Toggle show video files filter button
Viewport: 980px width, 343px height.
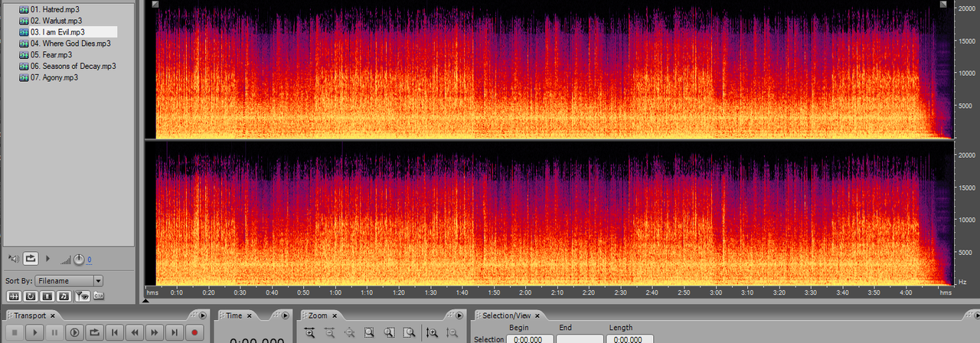[47, 296]
